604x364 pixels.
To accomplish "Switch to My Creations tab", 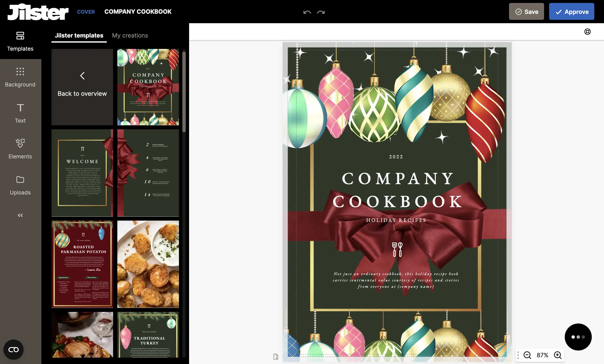I will 130,35.
